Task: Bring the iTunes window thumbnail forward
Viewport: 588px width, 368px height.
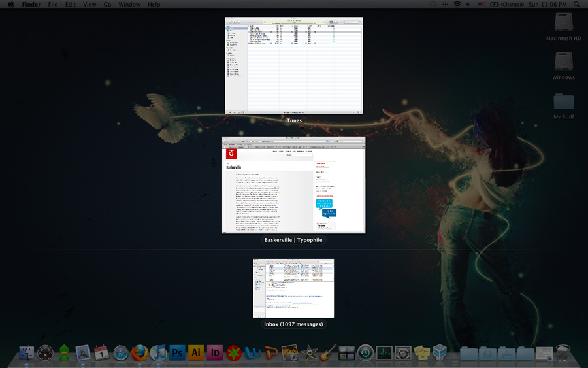Action: 293,65
